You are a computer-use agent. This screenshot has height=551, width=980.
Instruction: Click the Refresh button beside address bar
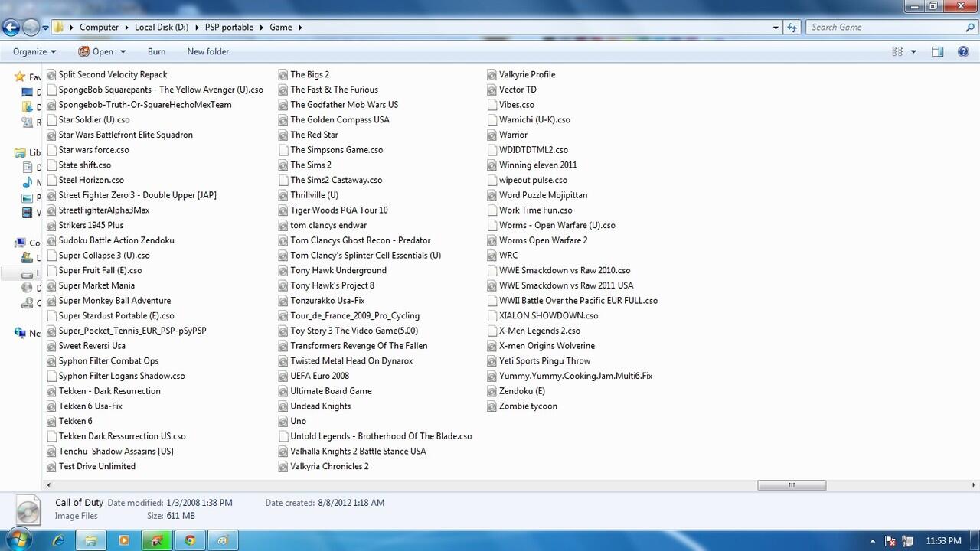pos(792,28)
